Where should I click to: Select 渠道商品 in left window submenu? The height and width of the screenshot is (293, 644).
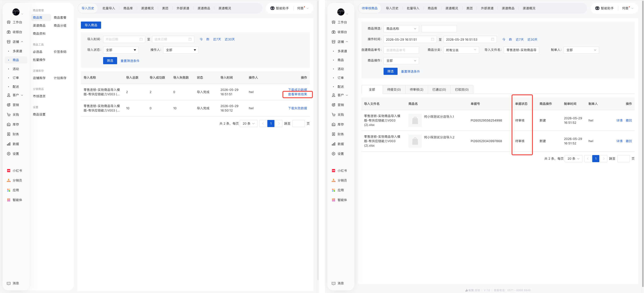coord(39,26)
